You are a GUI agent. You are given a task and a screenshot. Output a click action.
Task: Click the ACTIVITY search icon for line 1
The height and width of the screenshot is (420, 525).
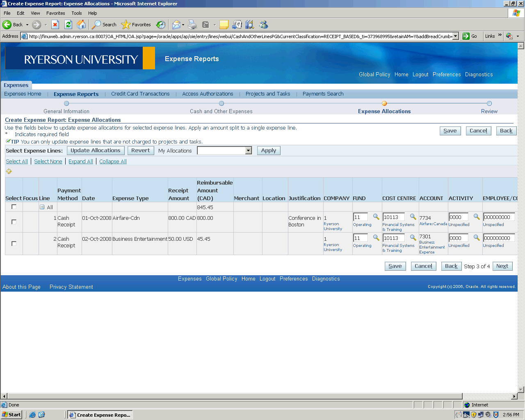point(476,217)
